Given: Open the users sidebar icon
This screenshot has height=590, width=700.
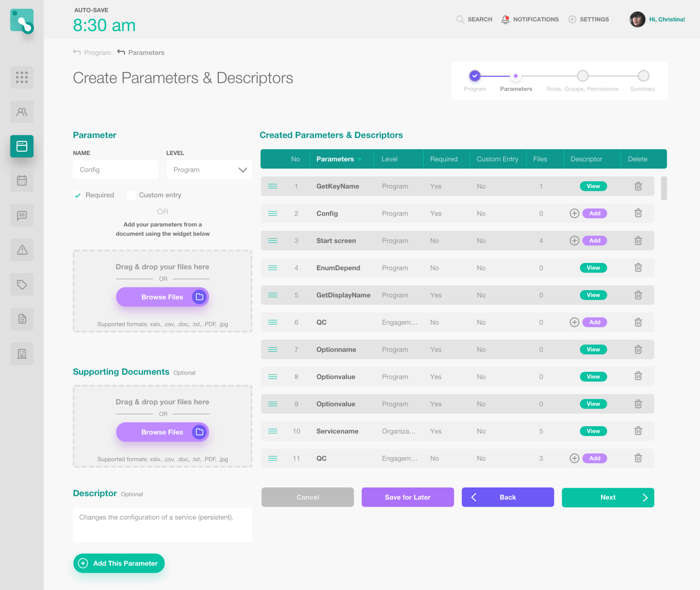Looking at the screenshot, I should click(22, 112).
